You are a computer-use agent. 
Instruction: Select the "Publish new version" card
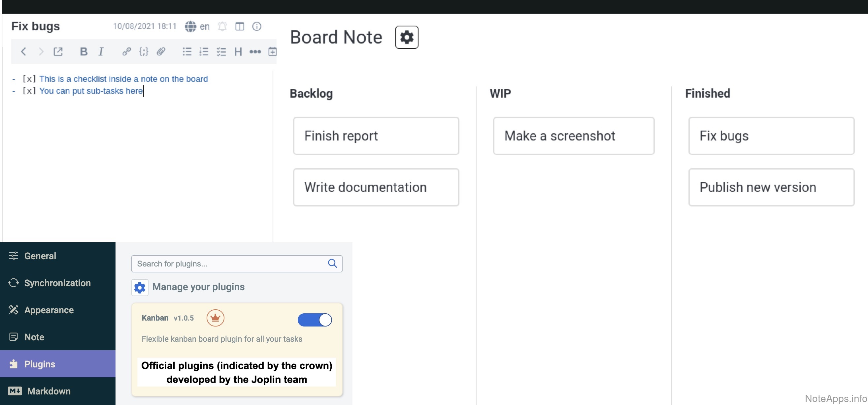coord(771,187)
